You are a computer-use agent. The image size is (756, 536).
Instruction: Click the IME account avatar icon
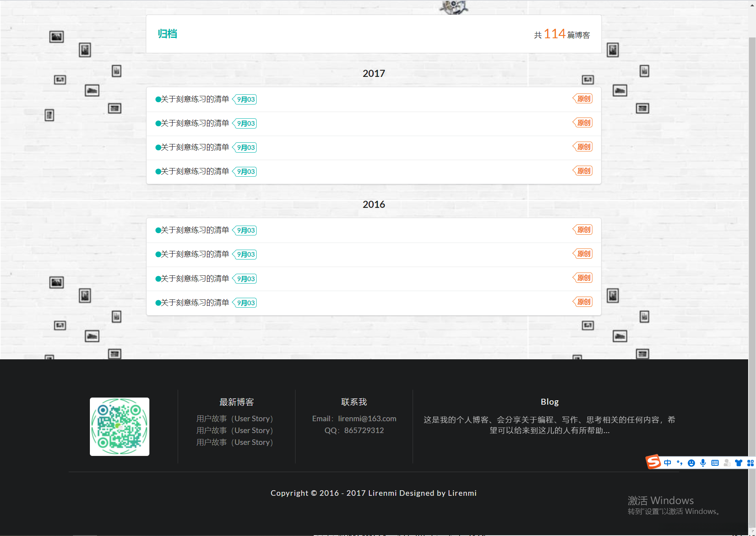[727, 463]
